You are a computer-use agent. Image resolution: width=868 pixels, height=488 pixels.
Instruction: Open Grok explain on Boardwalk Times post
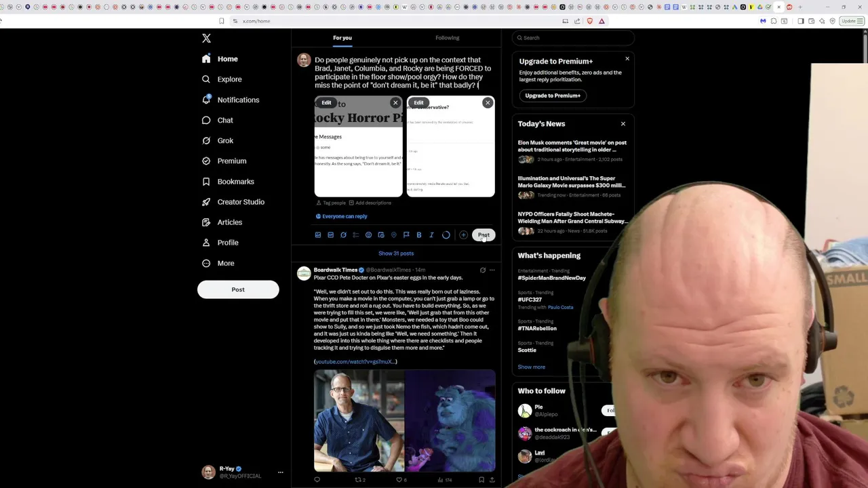[483, 270]
